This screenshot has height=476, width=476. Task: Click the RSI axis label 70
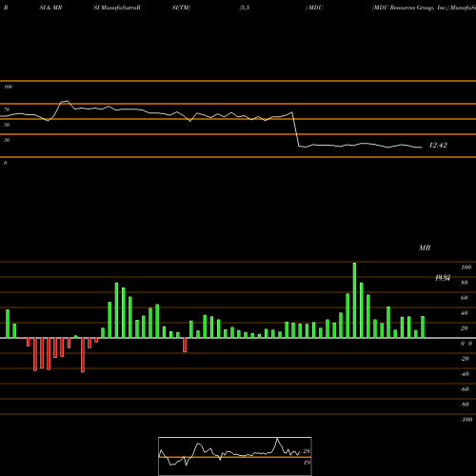pyautogui.click(x=7, y=109)
